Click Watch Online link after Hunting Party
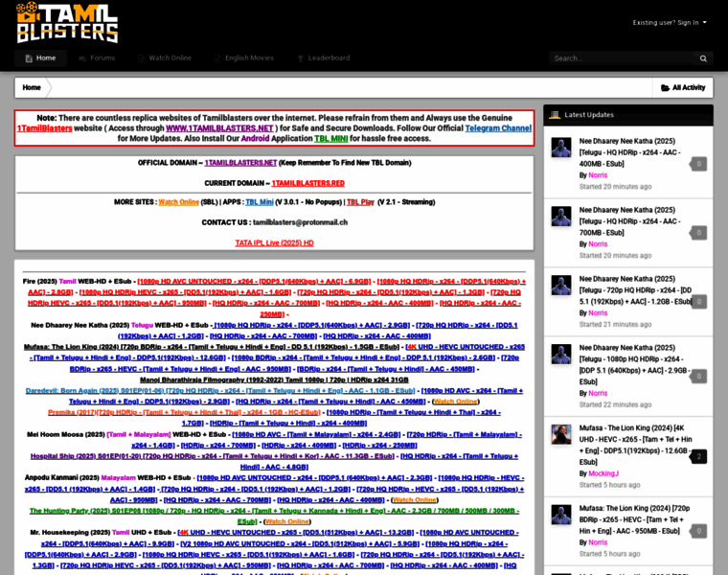 coord(287,522)
